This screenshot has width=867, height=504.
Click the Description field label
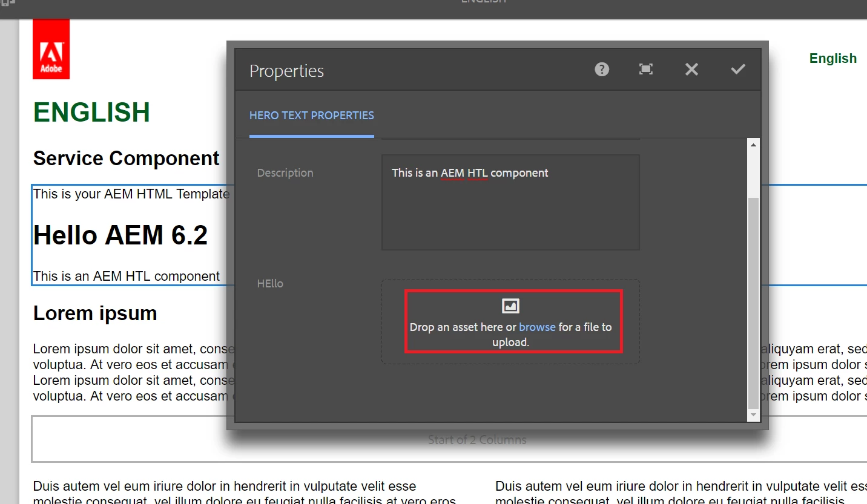[285, 173]
